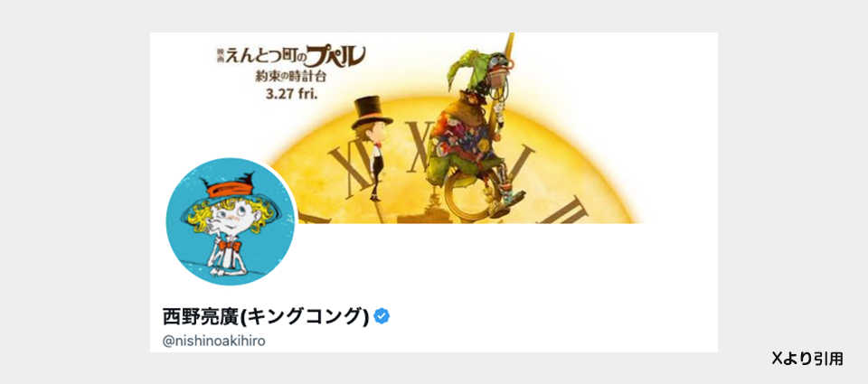
Task: Click the Xより引用 caption text
Action: [807, 359]
